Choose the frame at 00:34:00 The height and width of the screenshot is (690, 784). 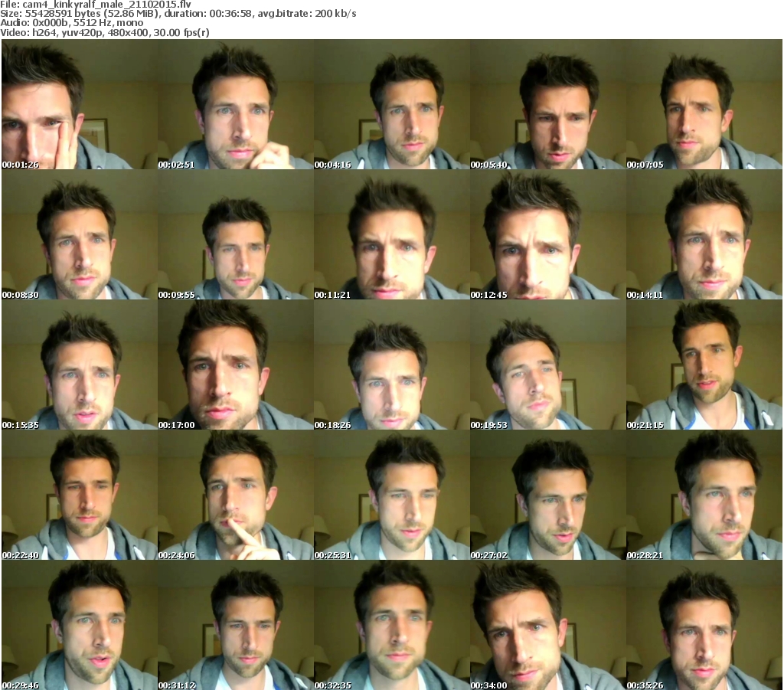[548, 625]
